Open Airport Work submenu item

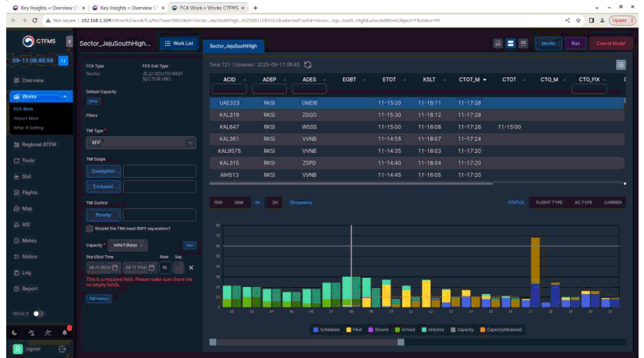point(26,119)
